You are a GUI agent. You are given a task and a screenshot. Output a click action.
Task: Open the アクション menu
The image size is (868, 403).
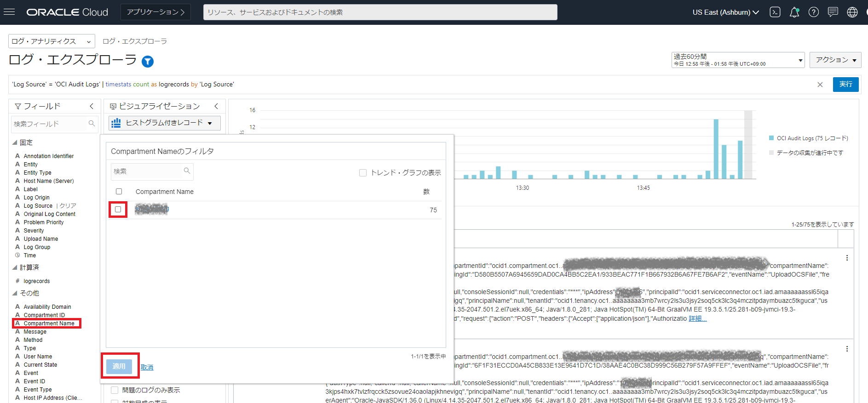[835, 60]
